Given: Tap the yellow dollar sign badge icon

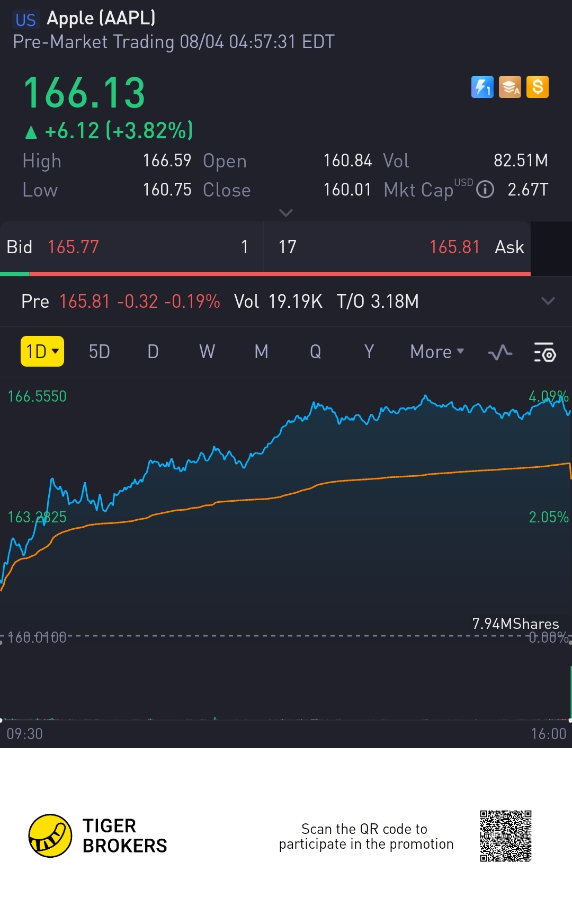Looking at the screenshot, I should (x=538, y=87).
